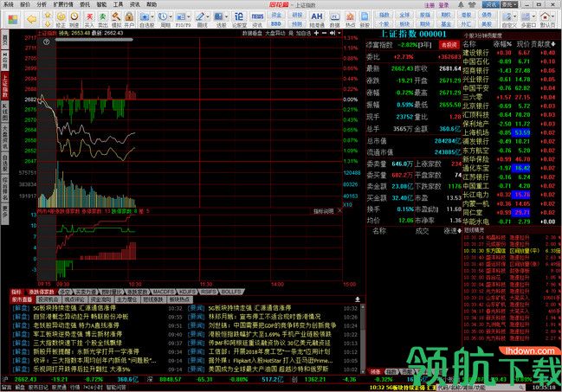Image resolution: width=562 pixels, height=392 pixels.
Task: Sort by the 贡献度 column header
Action: pyautogui.click(x=542, y=44)
